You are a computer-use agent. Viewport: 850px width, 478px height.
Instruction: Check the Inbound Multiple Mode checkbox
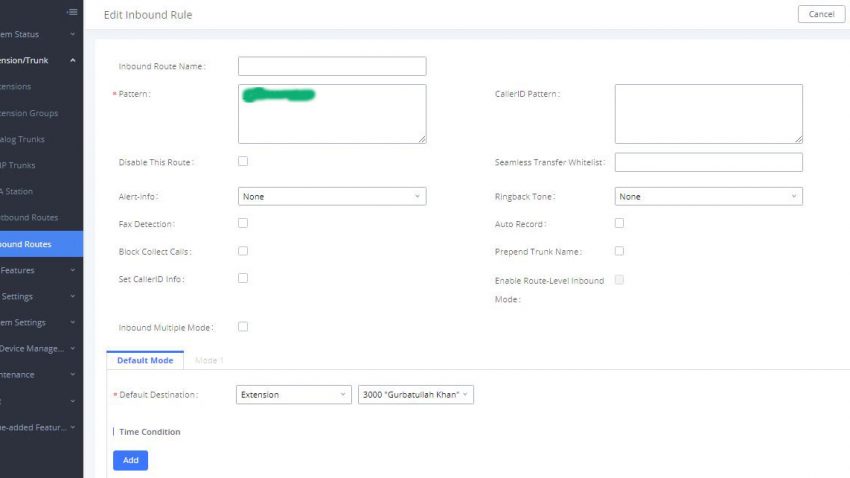pos(243,326)
